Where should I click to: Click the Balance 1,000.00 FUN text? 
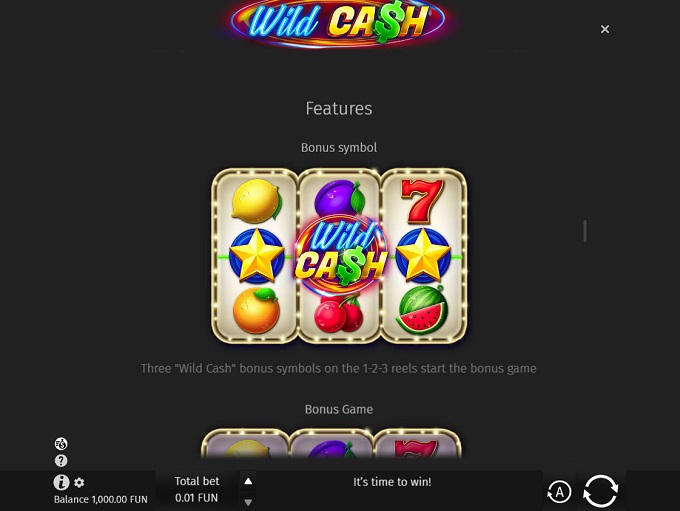tap(101, 499)
